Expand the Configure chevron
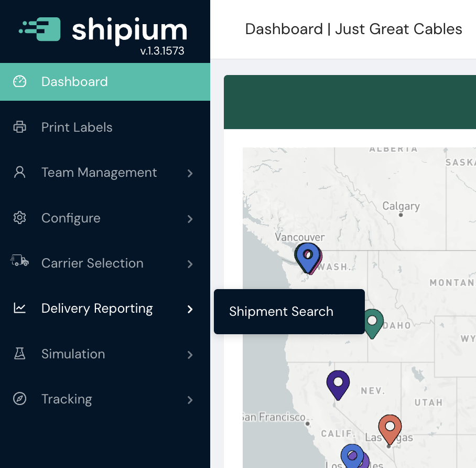The image size is (476, 468). point(190,219)
